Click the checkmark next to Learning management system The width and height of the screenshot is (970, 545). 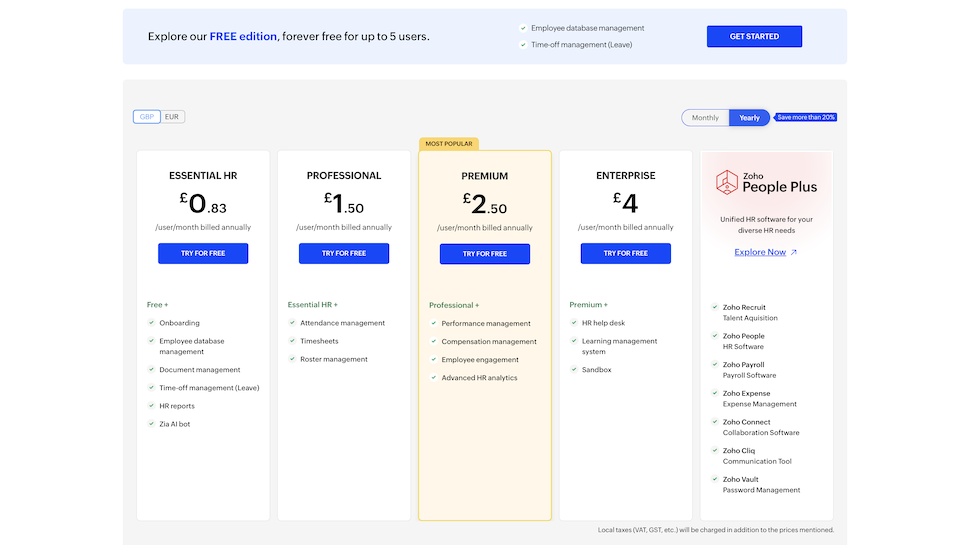(574, 340)
